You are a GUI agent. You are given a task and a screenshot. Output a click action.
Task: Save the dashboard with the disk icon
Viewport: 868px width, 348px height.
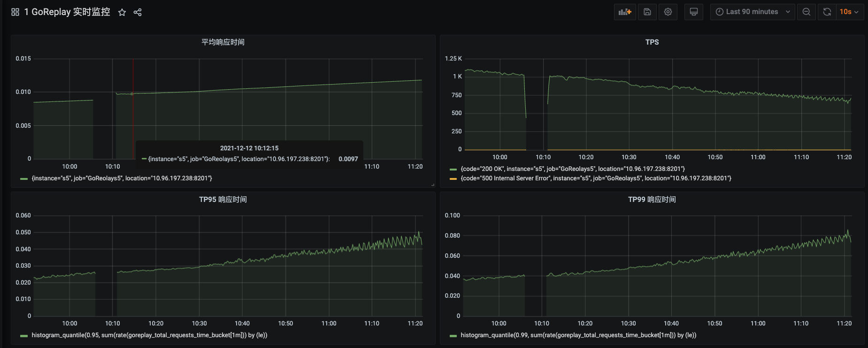[x=647, y=12]
